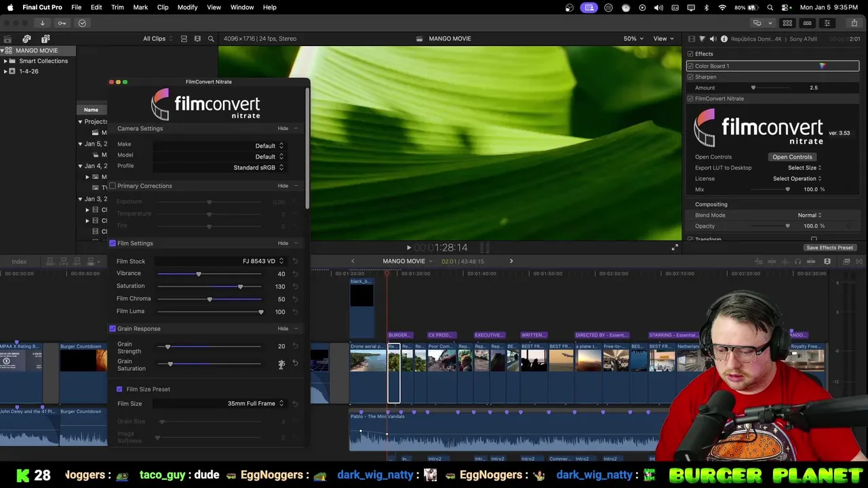The image size is (868, 488).
Task: Enable the Primary Corrections checkbox
Action: [113, 186]
